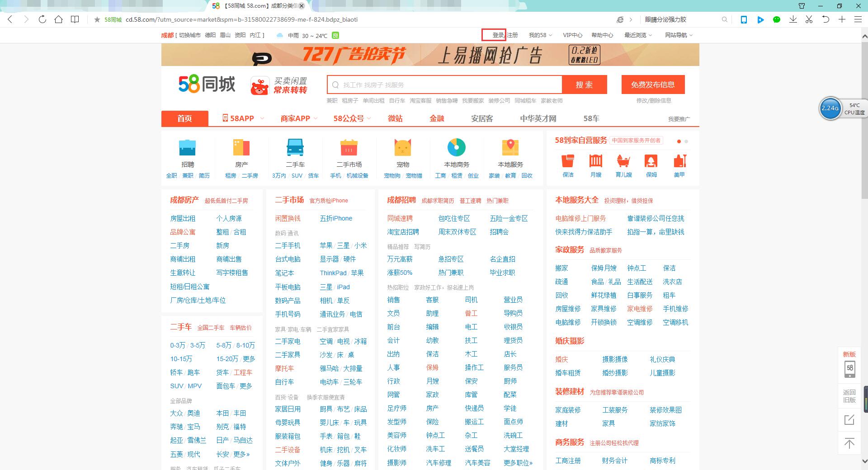868x470 pixels.
Task: Open the 二手车 car category icon
Action: (295, 147)
